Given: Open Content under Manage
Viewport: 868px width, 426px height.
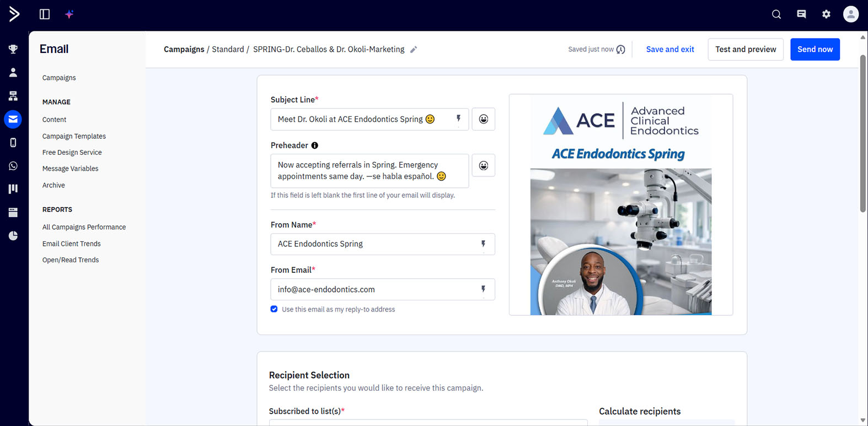Looking at the screenshot, I should (x=54, y=120).
